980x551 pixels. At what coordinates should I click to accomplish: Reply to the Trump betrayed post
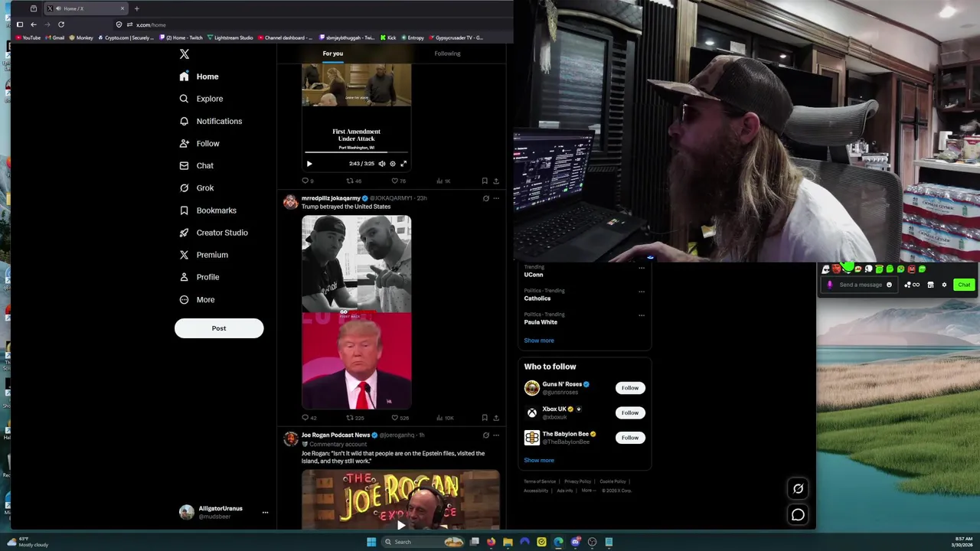click(x=309, y=418)
